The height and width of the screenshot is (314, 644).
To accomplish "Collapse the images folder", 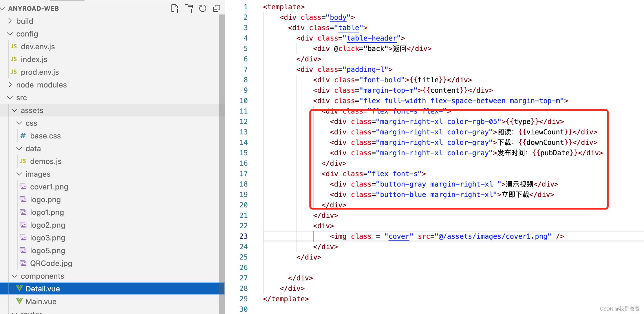I will (19, 174).
